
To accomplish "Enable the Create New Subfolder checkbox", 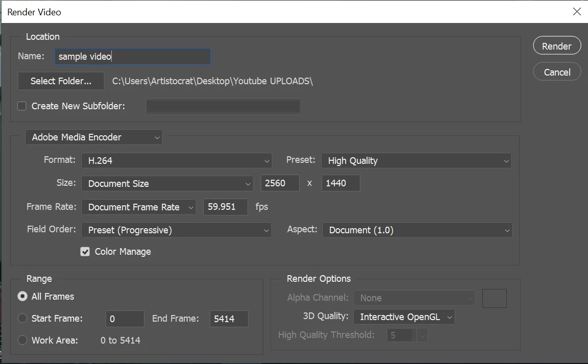I will click(22, 106).
